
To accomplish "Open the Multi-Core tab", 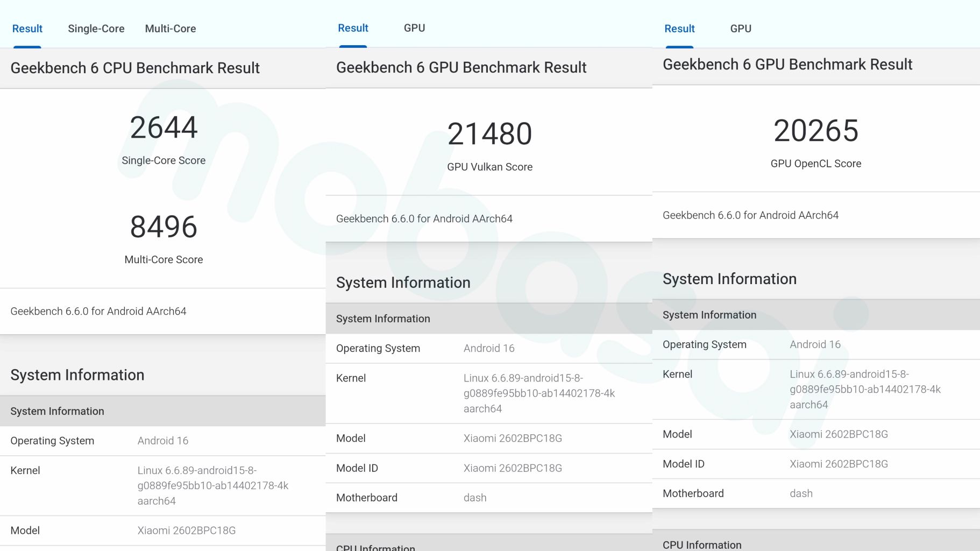I will tap(170, 29).
